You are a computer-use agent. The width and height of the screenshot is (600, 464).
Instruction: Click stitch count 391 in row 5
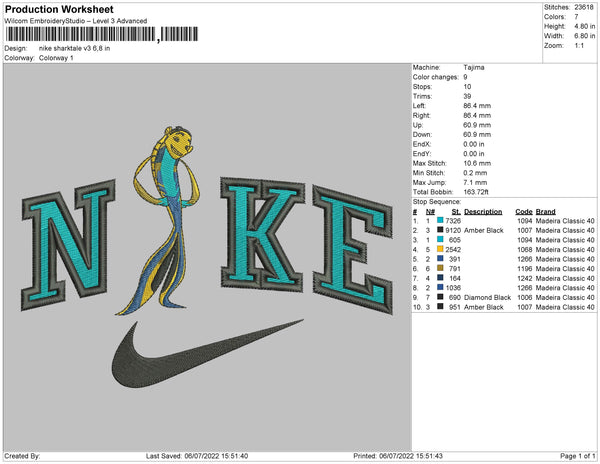pyautogui.click(x=455, y=259)
